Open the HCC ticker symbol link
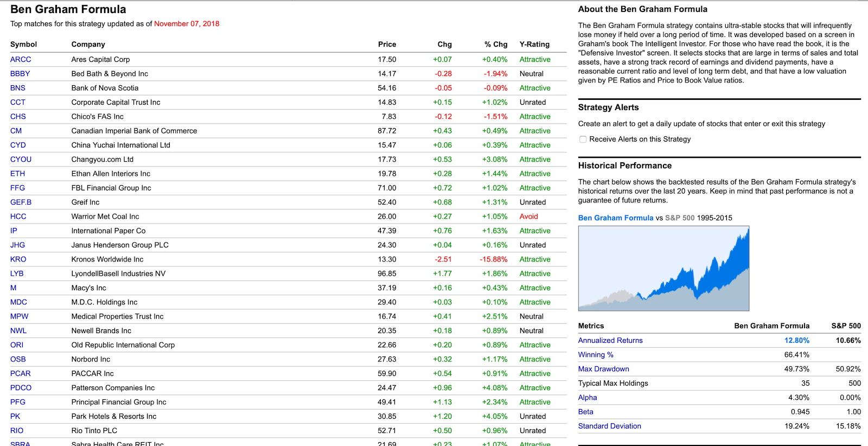868x446 pixels. pos(18,216)
